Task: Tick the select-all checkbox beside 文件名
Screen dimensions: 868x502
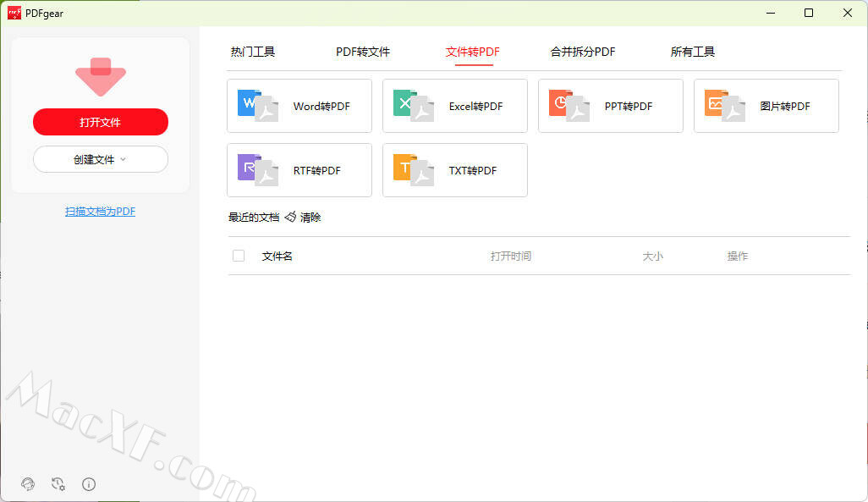Action: coord(239,256)
